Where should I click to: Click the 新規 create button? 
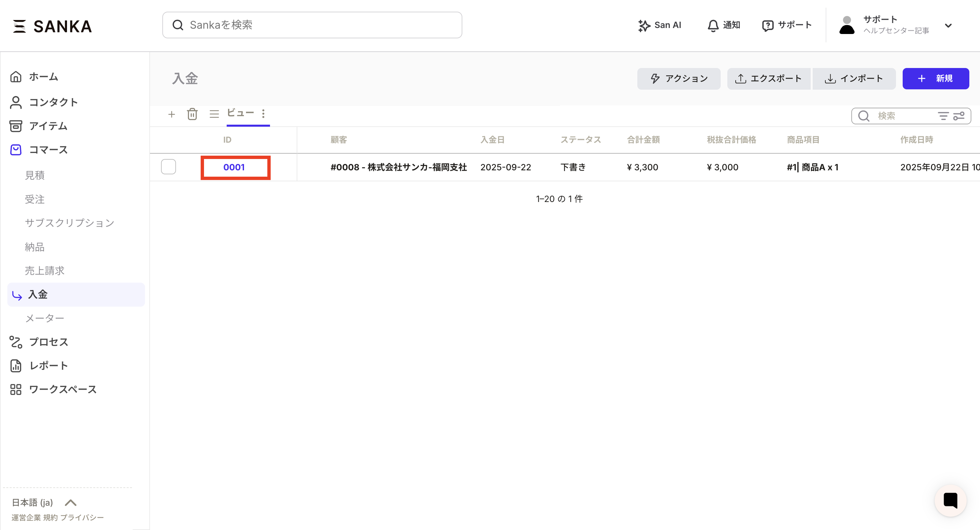[x=935, y=79]
